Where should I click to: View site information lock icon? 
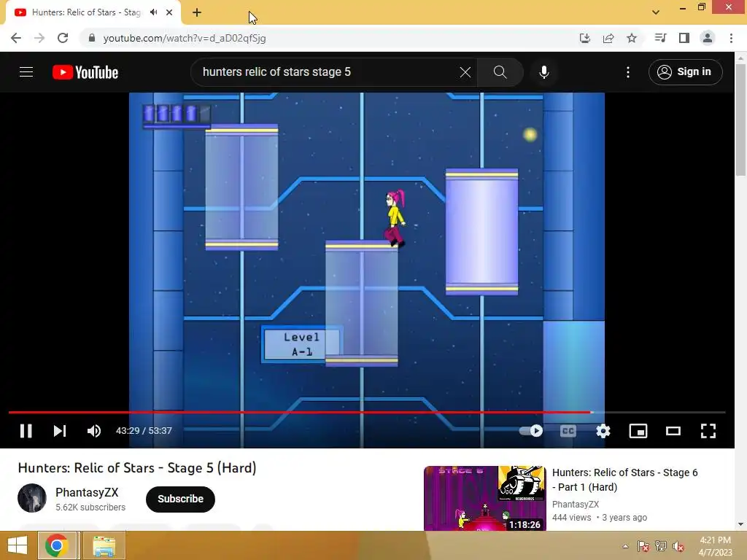[x=92, y=38]
